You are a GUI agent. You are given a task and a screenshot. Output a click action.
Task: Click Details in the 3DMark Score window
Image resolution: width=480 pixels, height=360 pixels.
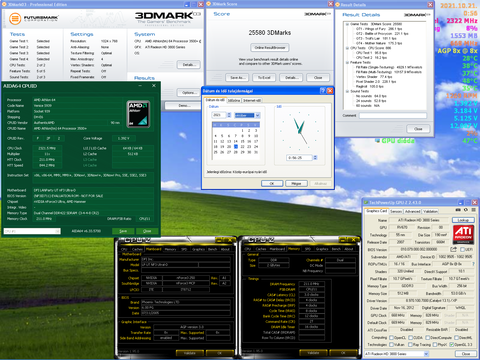(x=291, y=78)
